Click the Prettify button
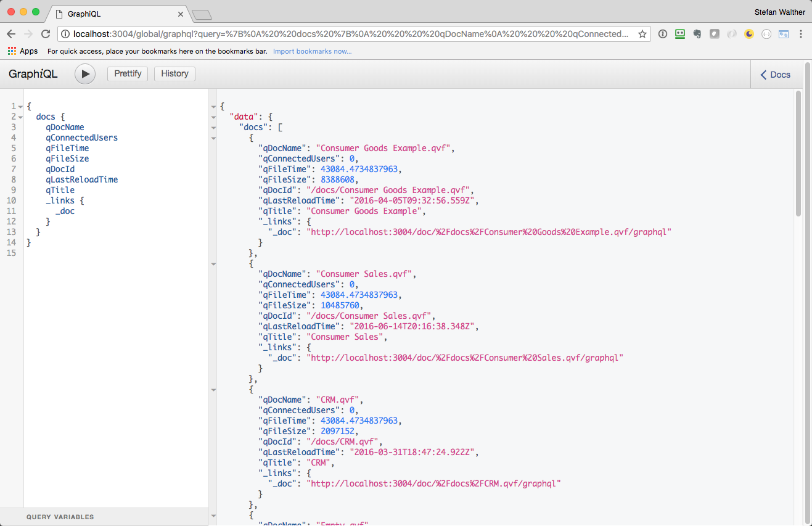812x526 pixels. [x=128, y=74]
